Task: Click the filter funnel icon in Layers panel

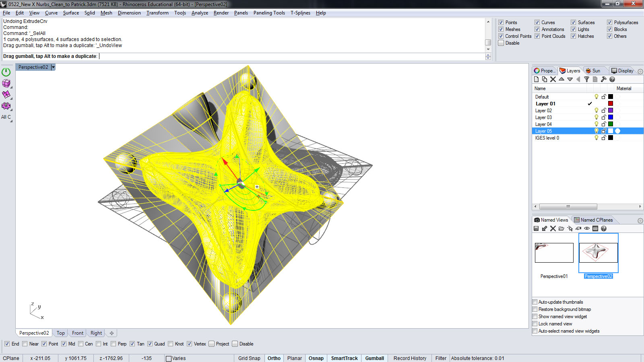Action: 586,79
